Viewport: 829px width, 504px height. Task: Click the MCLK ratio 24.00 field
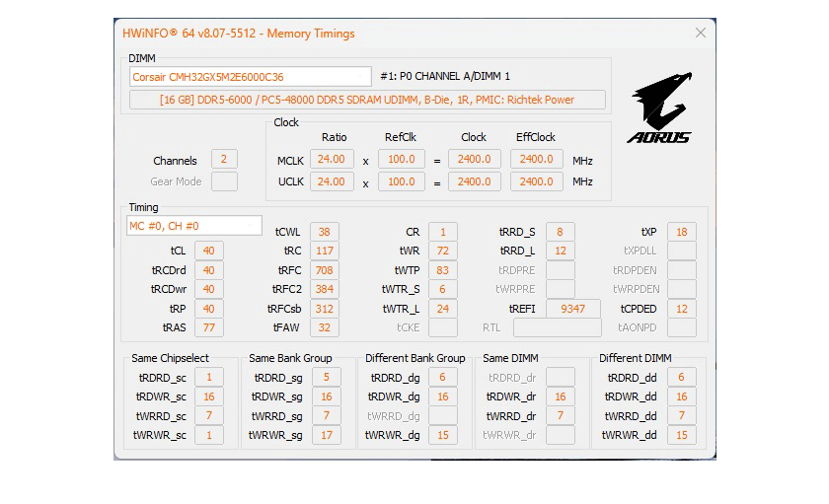[332, 160]
